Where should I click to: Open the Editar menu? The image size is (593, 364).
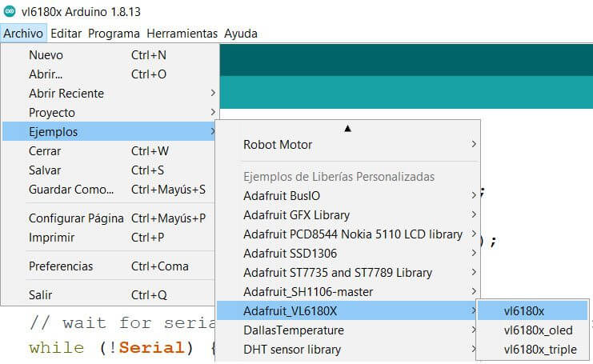coord(66,34)
